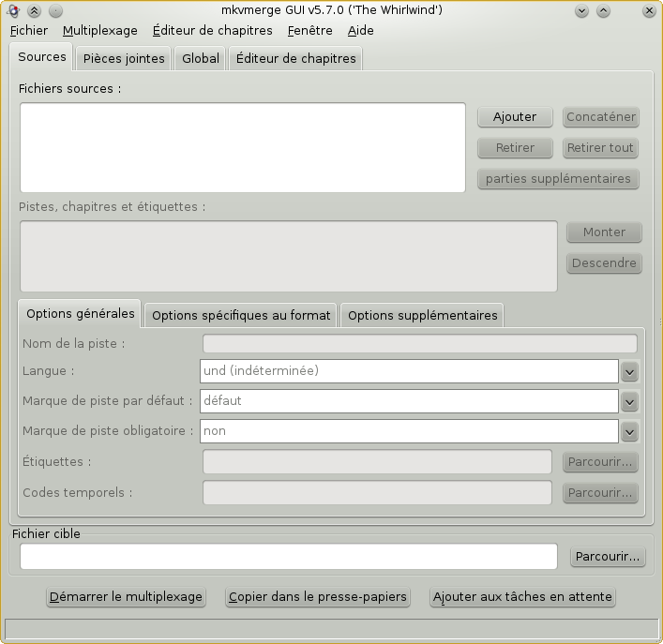Viewport: 663px width, 644px height.
Task: Expand the Marque de piste par défaut dropdown
Action: tap(629, 402)
